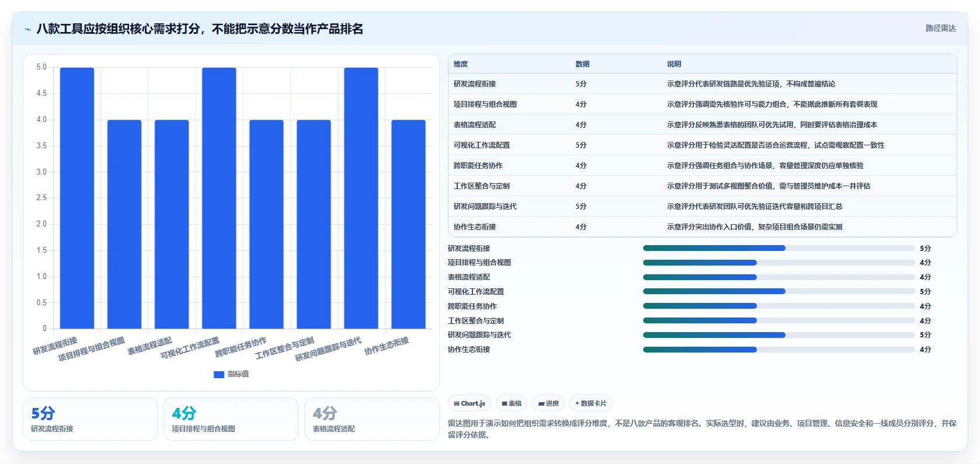Click table cell 协作生态衔接 in 维度 column
Image resolution: width=980 pixels, height=464 pixels.
(475, 227)
